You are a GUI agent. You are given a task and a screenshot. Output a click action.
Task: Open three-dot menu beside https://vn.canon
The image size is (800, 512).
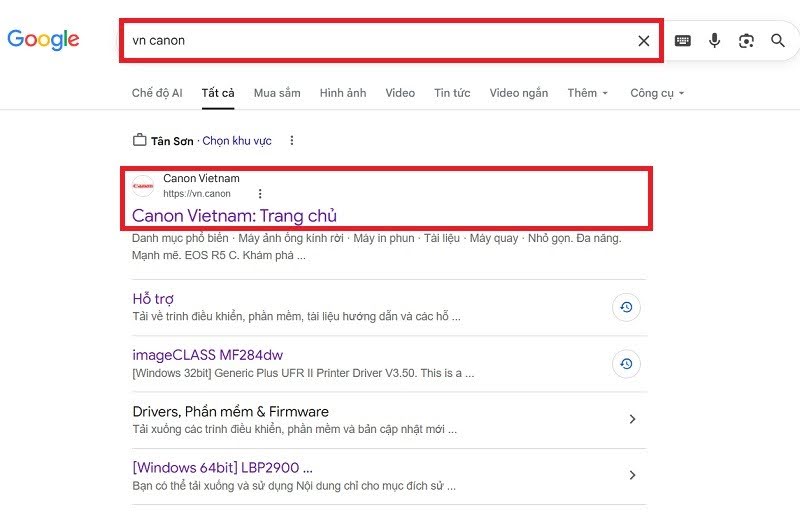pyautogui.click(x=260, y=194)
